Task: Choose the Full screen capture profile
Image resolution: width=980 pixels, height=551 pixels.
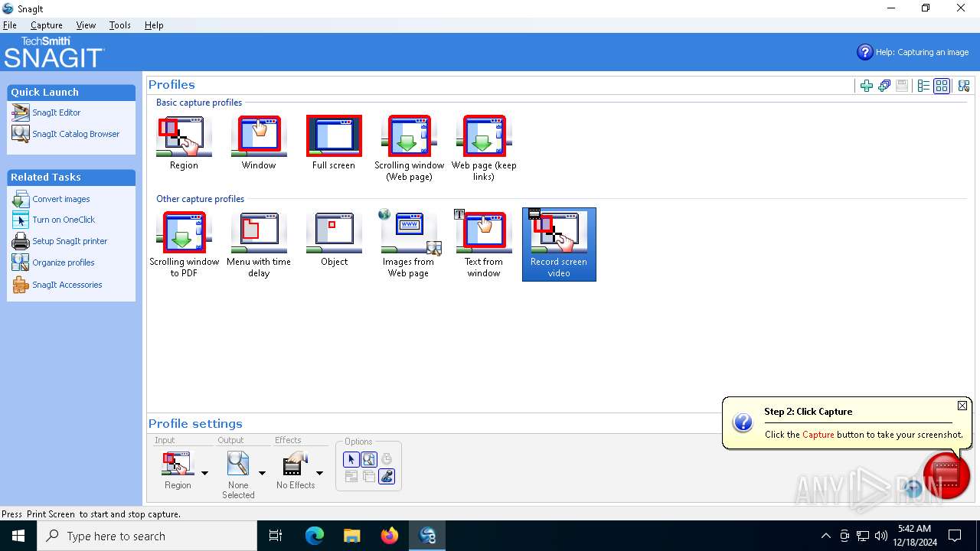Action: (334, 144)
